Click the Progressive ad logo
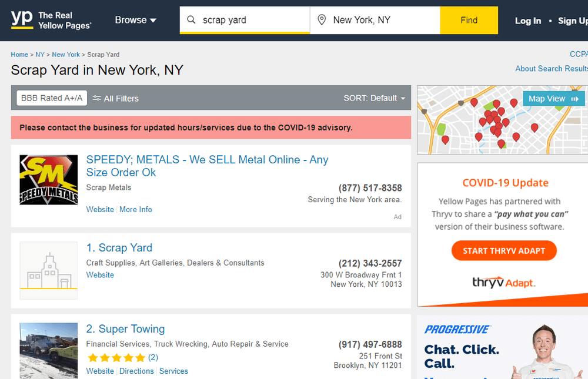 point(457,330)
